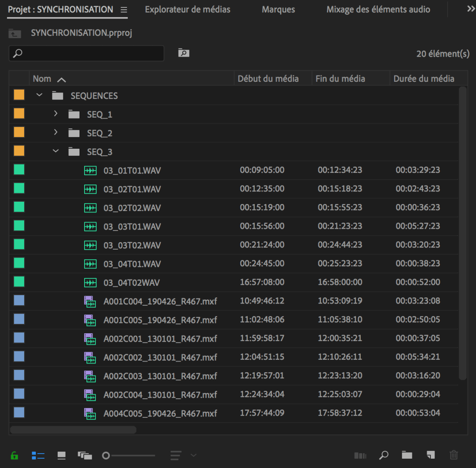Switch to Explorateur de médias tab
The width and height of the screenshot is (476, 468).
[x=187, y=10]
